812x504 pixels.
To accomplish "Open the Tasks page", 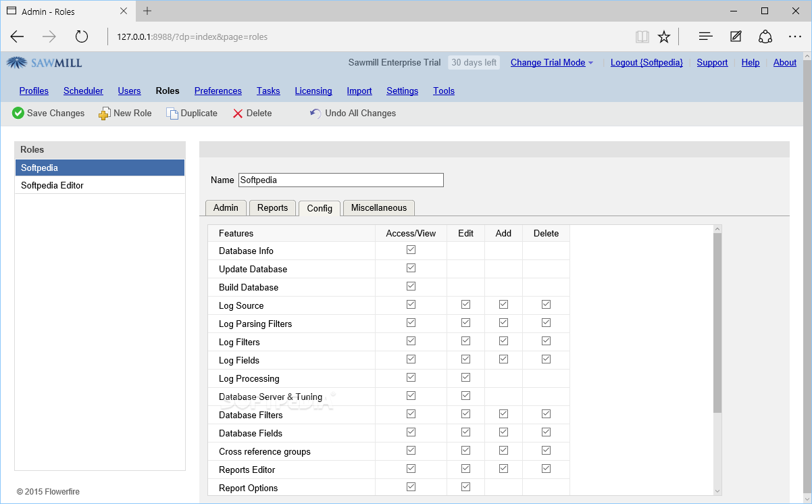I will coord(268,91).
